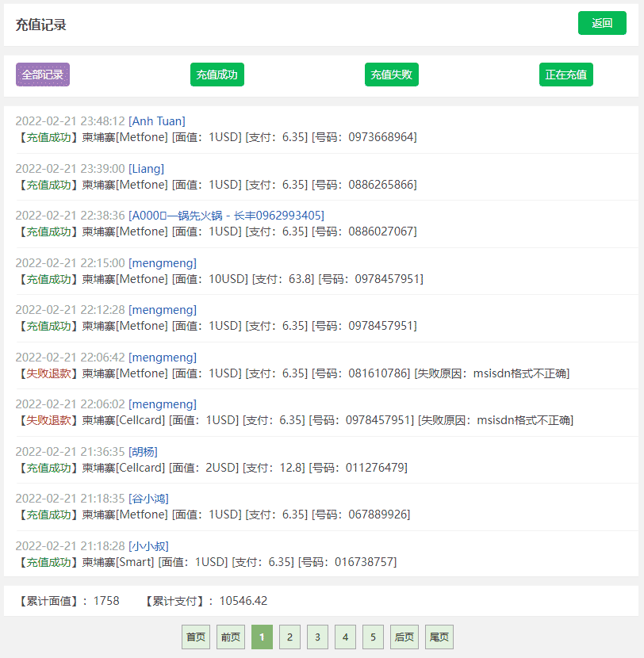Viewport: 644px width, 658px height.
Task: Jump to the last page with 尾页
Action: coord(439,637)
